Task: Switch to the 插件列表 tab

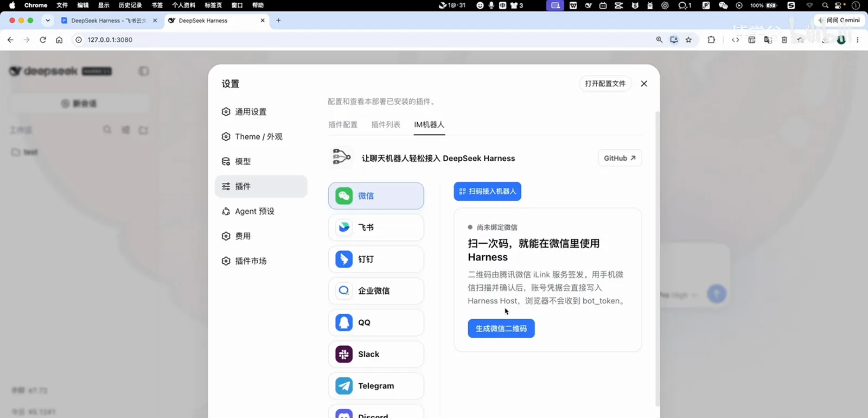Action: pyautogui.click(x=386, y=125)
